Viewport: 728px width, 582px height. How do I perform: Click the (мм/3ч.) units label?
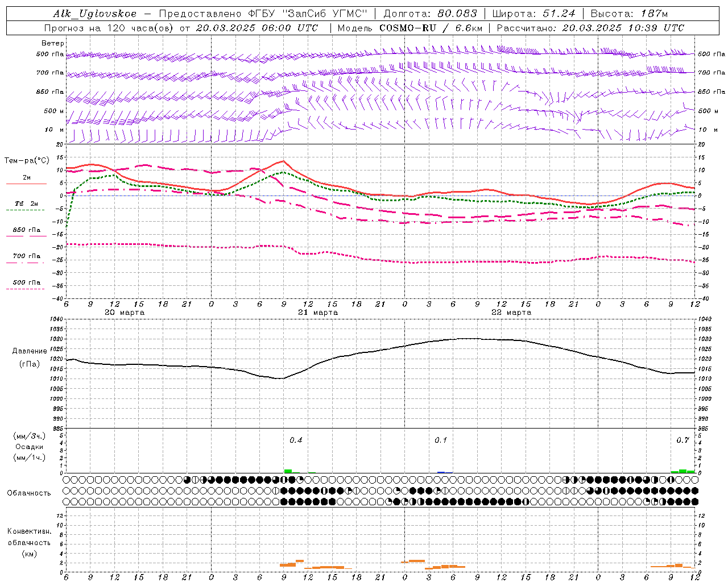pos(30,436)
